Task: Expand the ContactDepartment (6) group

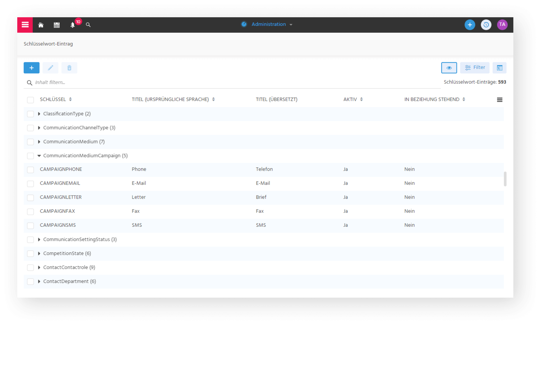Action: tap(39, 282)
